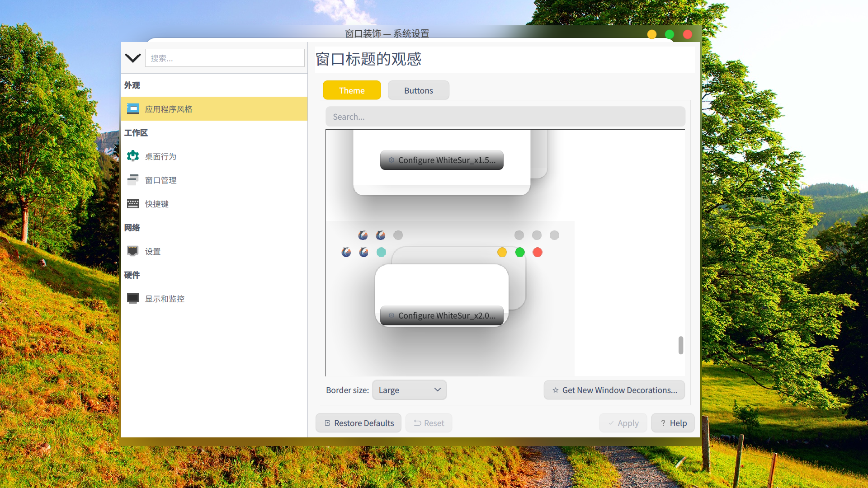
Task: Click the theme list vertical scrollbar handle
Action: pos(680,345)
